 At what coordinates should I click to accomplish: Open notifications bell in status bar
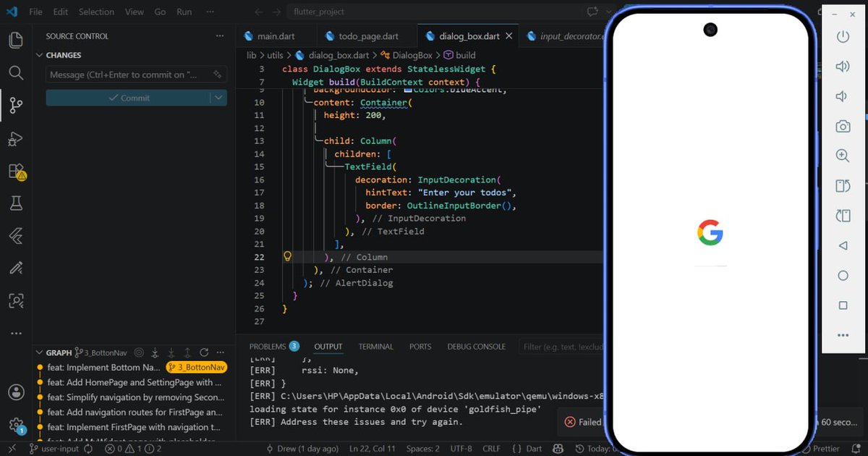coord(857,449)
